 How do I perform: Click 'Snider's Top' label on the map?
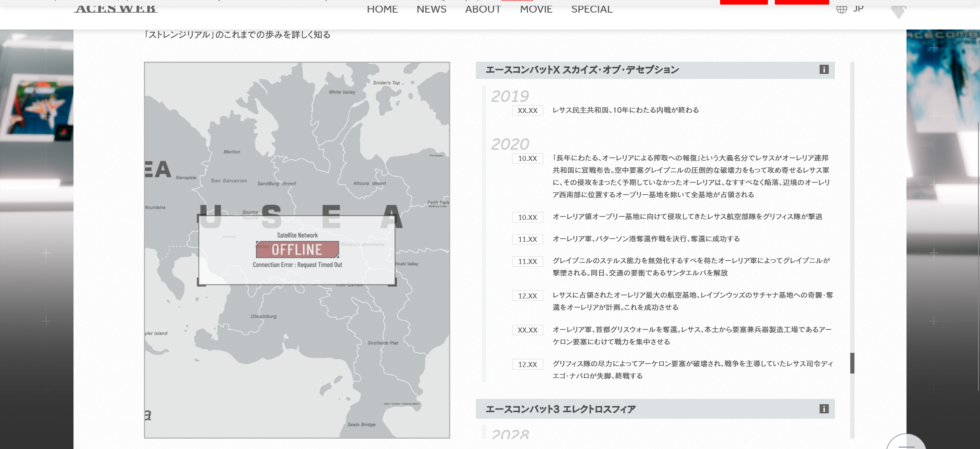tap(386, 83)
